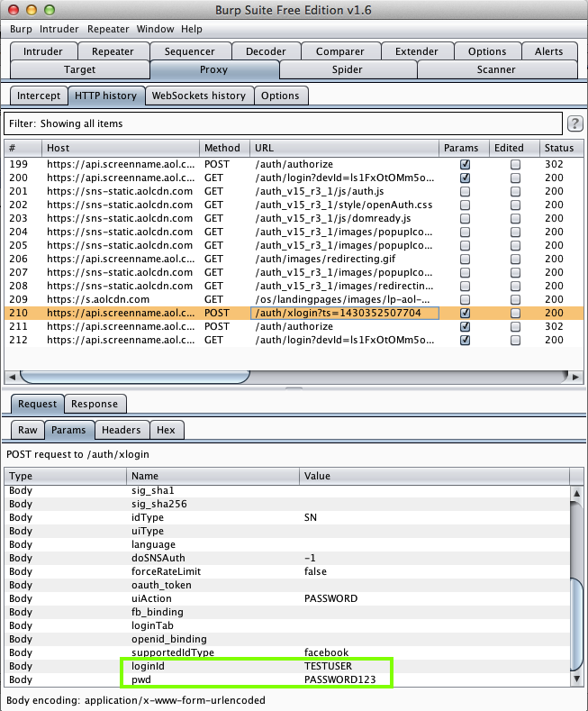Select request 206 /auth/images/redirecting.gif URL

(325, 259)
